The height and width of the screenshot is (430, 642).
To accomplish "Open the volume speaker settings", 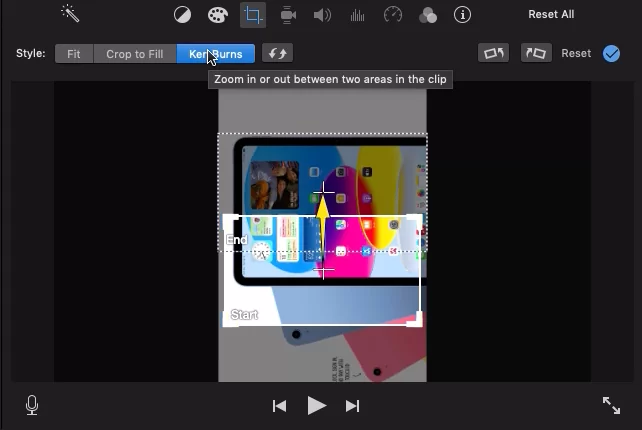I will coord(322,15).
